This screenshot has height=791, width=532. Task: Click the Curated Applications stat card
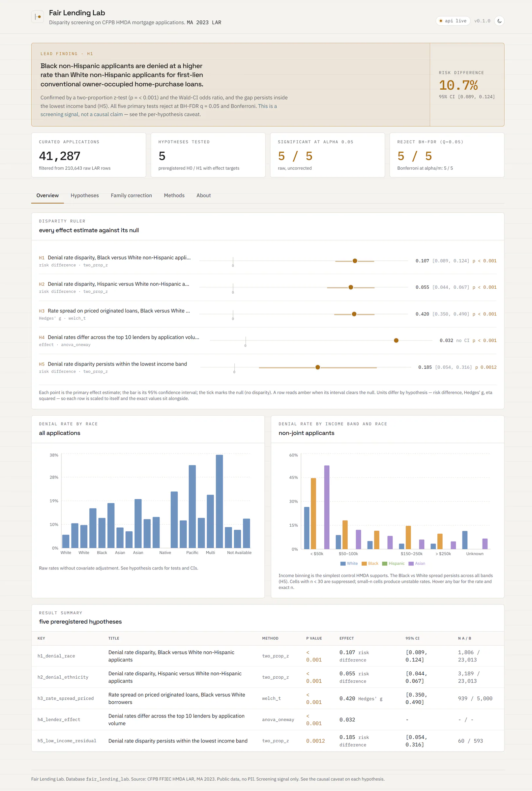tap(89, 155)
